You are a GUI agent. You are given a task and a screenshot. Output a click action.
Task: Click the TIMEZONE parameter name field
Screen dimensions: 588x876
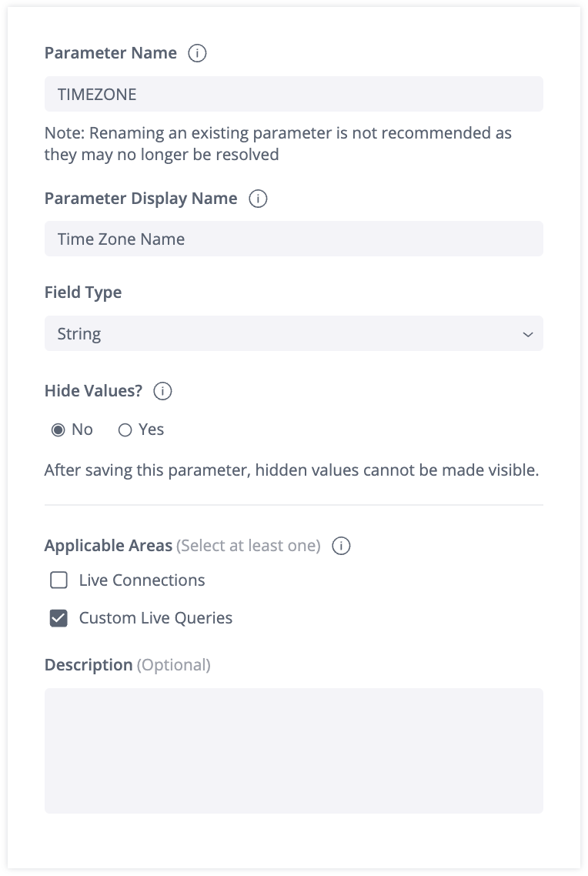pos(294,94)
